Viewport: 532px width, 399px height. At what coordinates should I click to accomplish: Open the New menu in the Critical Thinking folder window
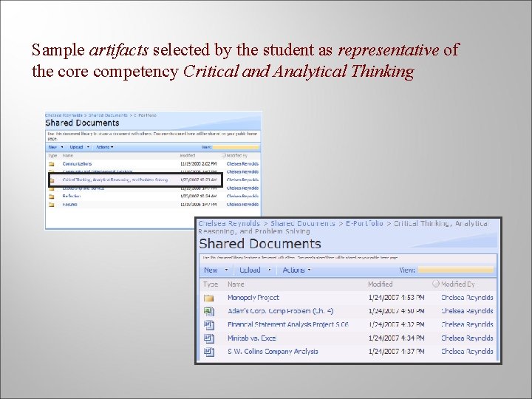(211, 270)
